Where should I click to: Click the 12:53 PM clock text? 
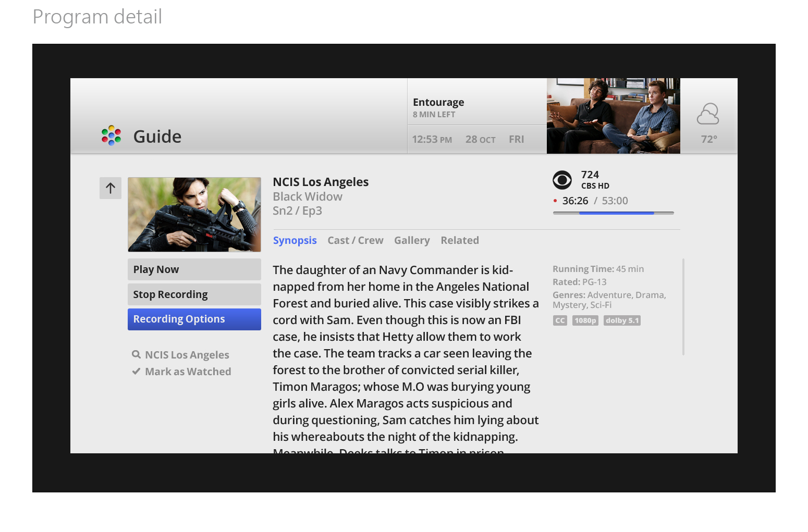(x=432, y=139)
